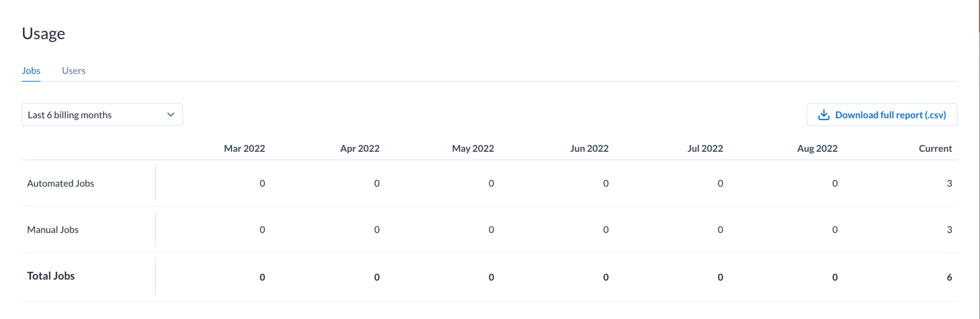The width and height of the screenshot is (980, 319).
Task: Click the Jun 2022 column header
Action: [x=589, y=148]
